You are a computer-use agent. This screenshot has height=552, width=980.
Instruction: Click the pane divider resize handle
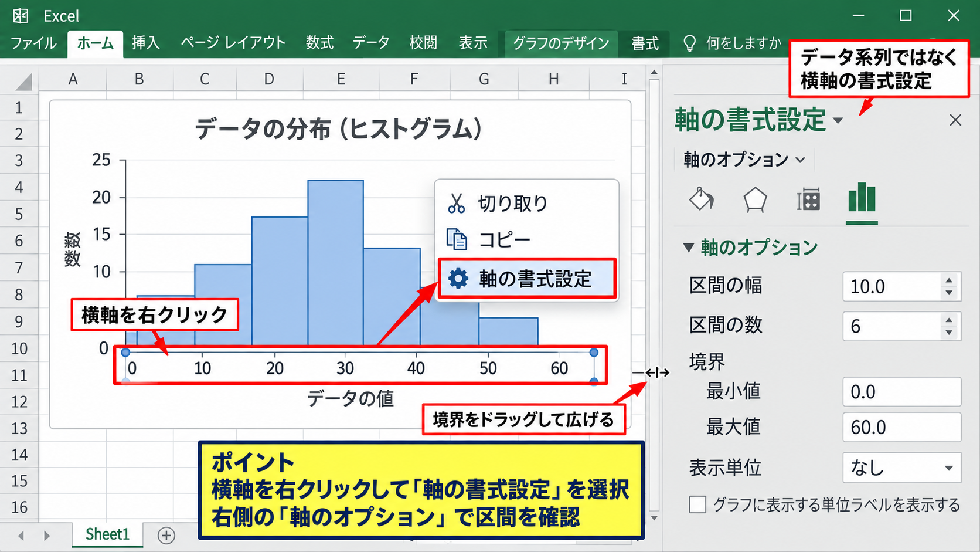click(x=656, y=372)
